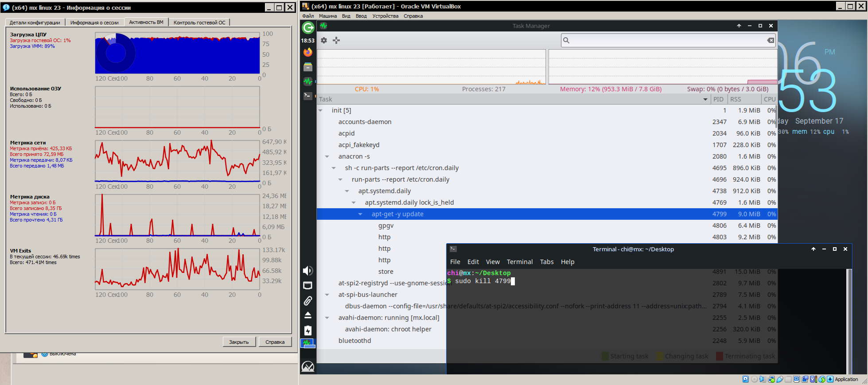Viewport: 868px width, 385px height.
Task: Collapse the at-spi-bus-launcher branch
Action: [327, 295]
